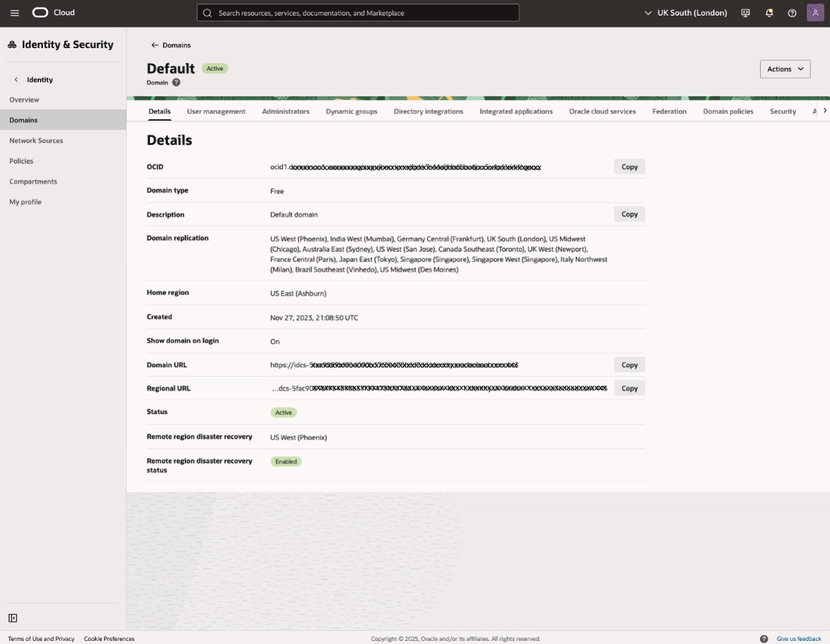
Task: Copy the domain OCID
Action: pos(629,166)
